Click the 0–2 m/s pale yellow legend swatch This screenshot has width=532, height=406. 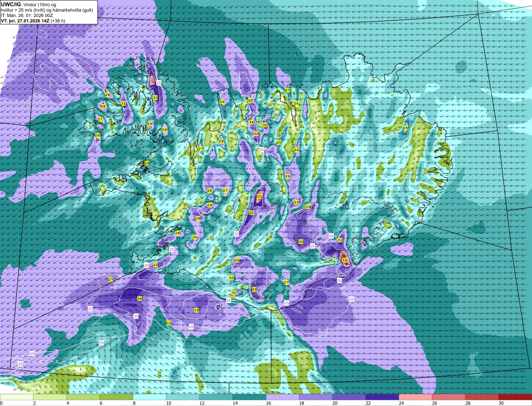(17, 397)
